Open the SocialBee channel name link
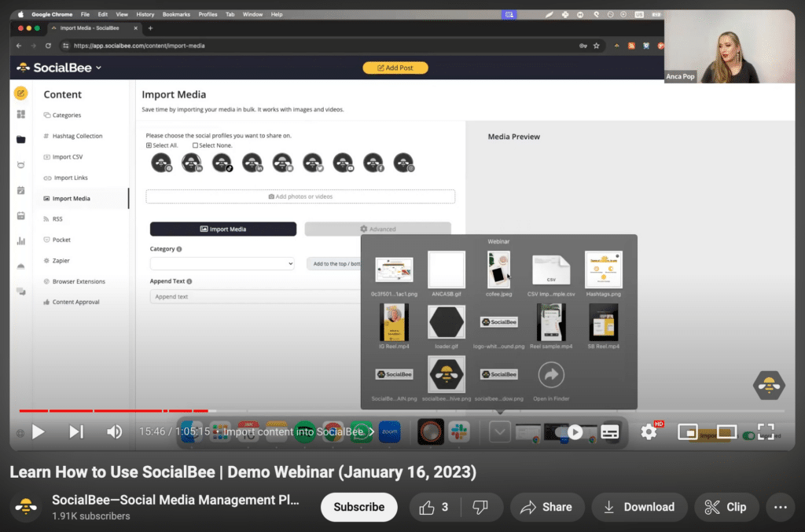 point(175,500)
